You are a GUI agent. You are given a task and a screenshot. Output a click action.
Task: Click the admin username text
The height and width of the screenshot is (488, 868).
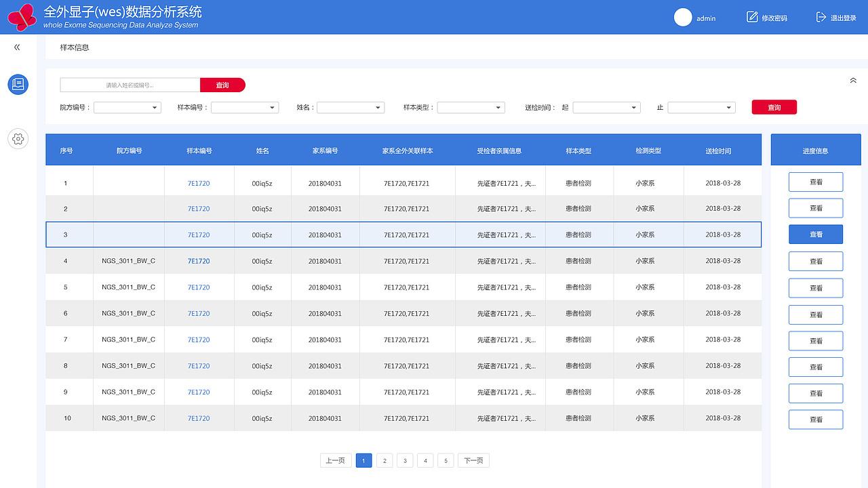click(706, 18)
